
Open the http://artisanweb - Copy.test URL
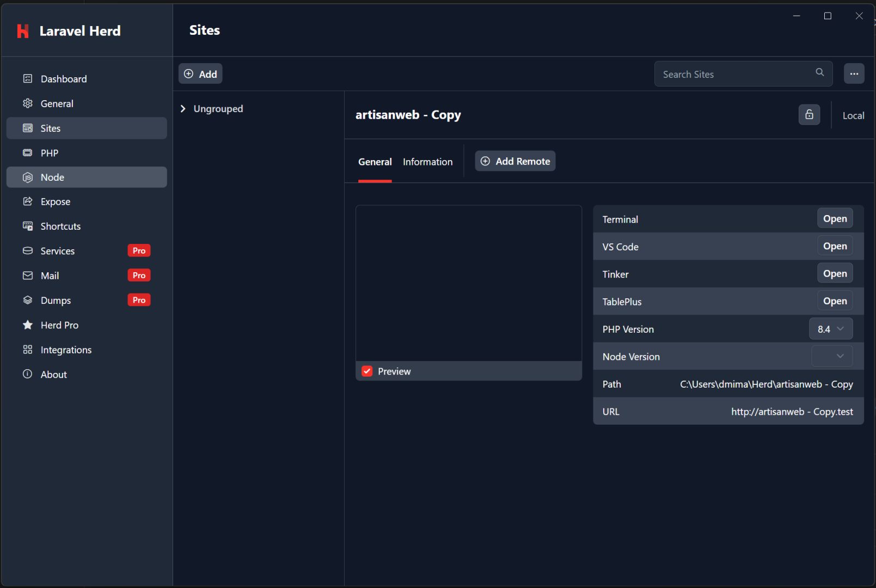coord(792,412)
